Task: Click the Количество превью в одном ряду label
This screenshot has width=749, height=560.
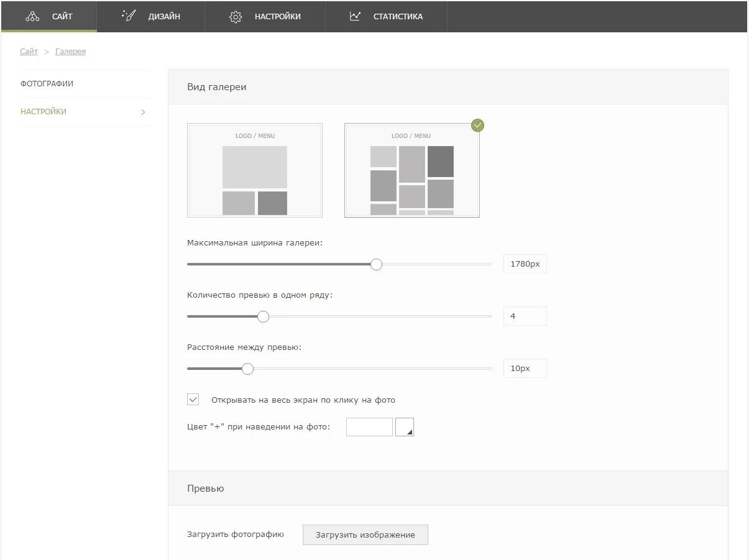Action: (x=260, y=295)
